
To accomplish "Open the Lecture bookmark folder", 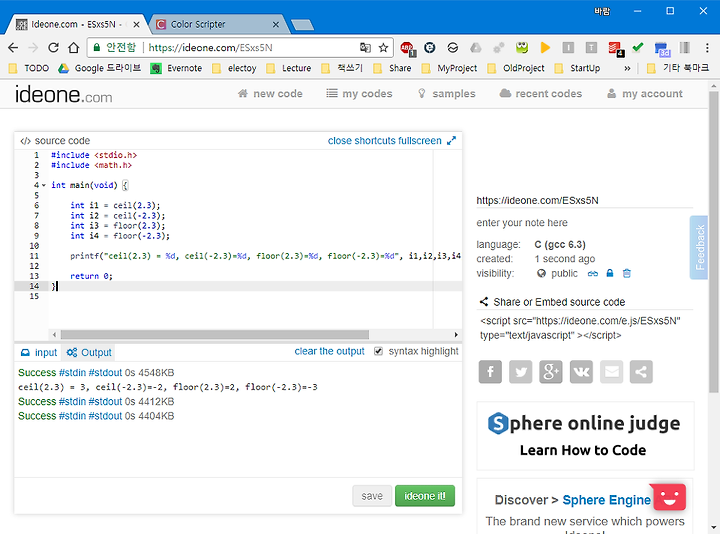I will pos(289,68).
